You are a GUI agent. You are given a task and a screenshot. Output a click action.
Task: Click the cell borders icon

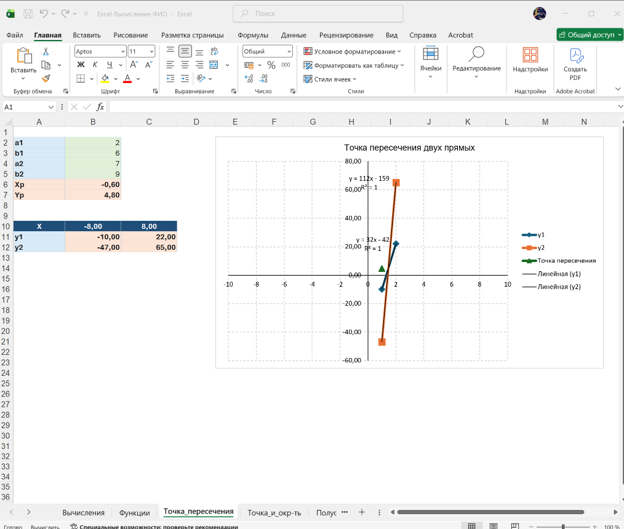81,79
